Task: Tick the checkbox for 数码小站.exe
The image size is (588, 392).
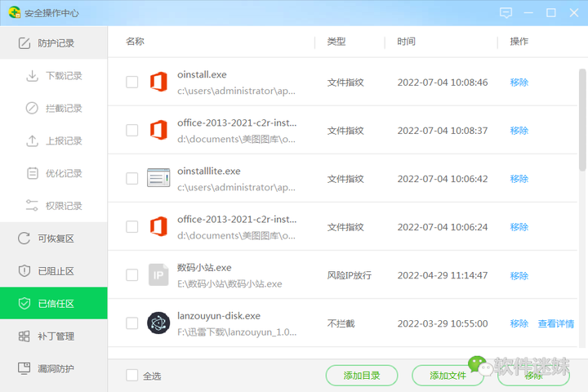Action: point(132,275)
